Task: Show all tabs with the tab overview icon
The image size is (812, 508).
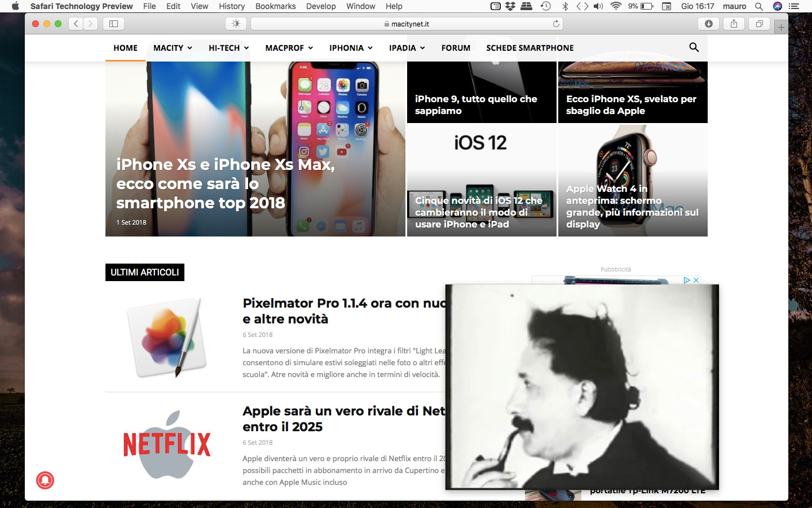Action: pyautogui.click(x=758, y=24)
